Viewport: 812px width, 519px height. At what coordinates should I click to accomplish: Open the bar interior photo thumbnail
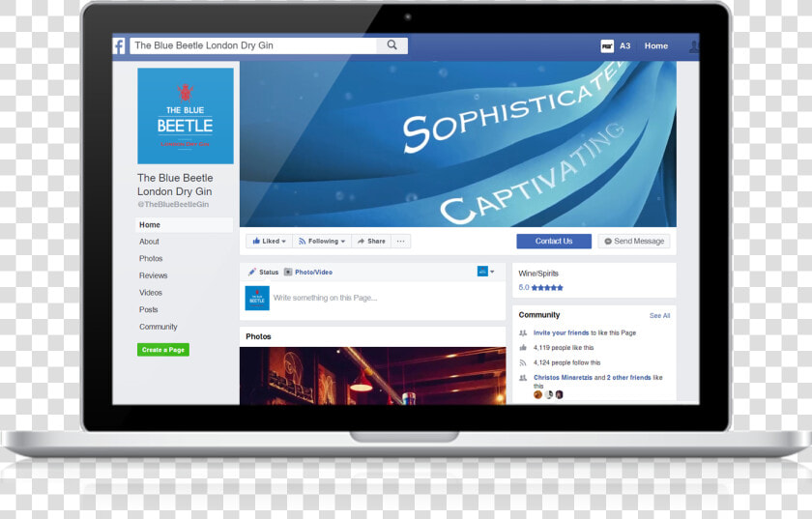(x=372, y=376)
